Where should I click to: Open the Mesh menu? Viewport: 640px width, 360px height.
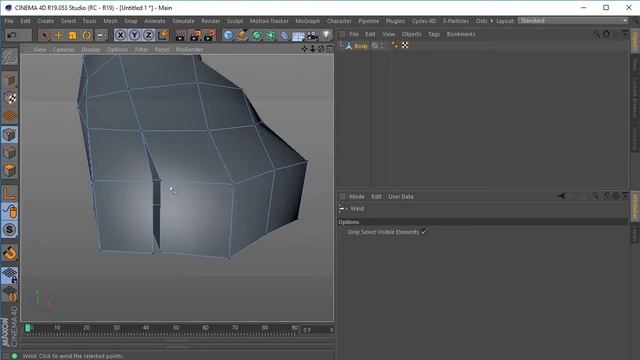(110, 21)
